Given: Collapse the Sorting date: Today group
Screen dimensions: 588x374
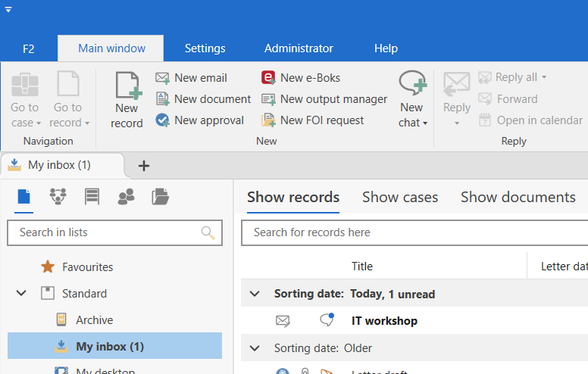Looking at the screenshot, I should tap(255, 295).
